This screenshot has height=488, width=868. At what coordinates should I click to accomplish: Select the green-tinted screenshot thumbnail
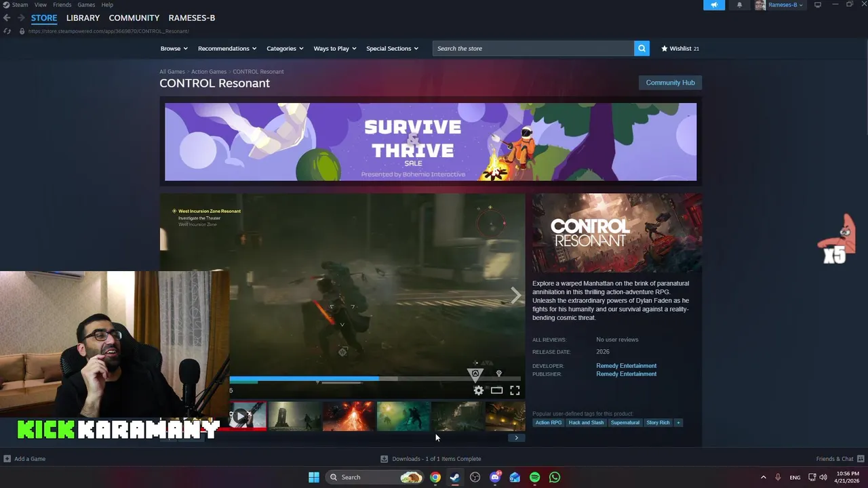(x=403, y=415)
